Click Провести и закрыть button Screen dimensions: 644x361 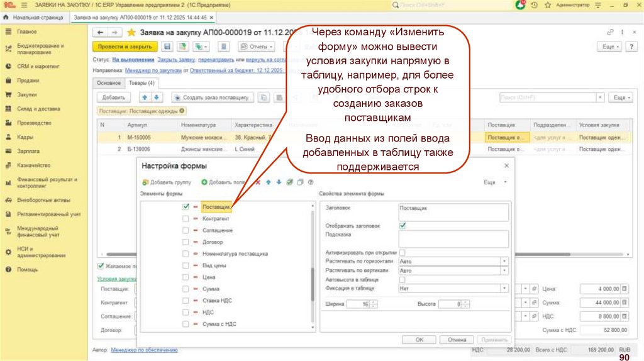point(125,47)
